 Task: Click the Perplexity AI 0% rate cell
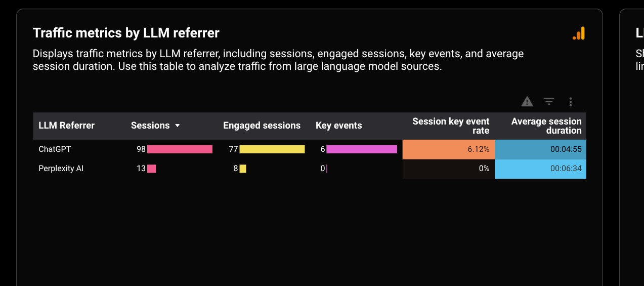tap(449, 169)
